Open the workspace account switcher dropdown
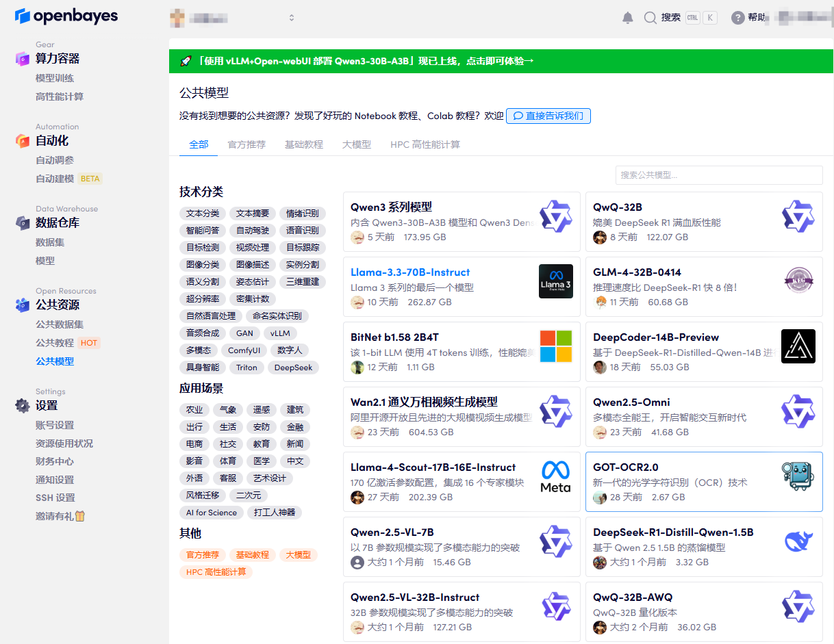 [x=233, y=18]
